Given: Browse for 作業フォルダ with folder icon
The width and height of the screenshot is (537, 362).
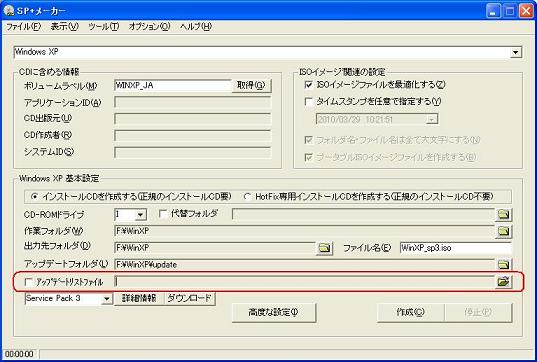Looking at the screenshot, I should 503,231.
